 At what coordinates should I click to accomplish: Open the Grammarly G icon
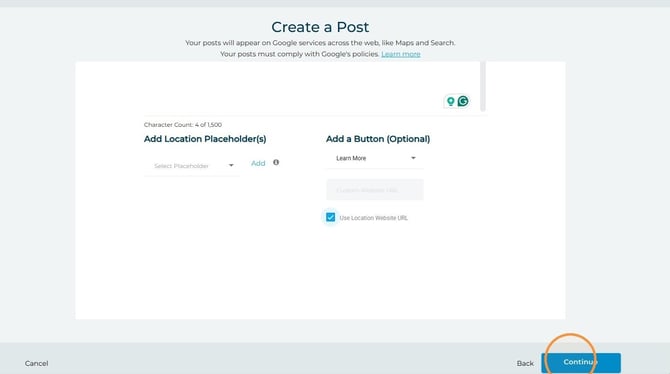(463, 101)
